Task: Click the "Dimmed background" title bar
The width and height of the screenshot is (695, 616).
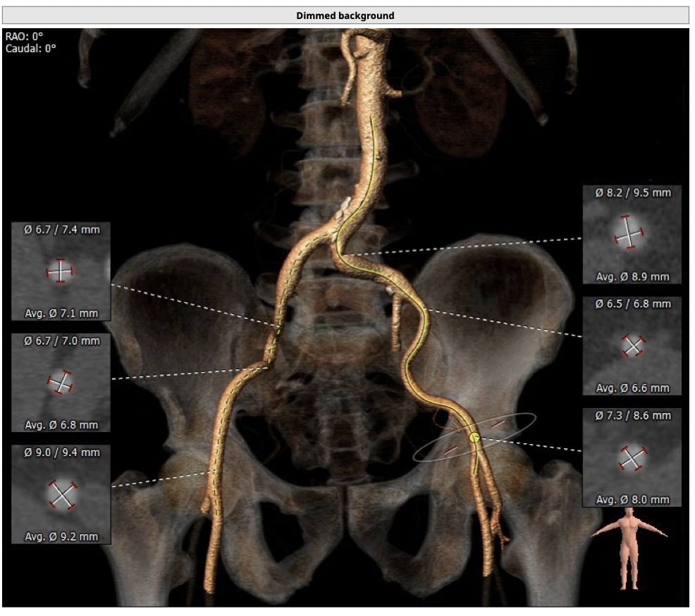Action: click(345, 15)
